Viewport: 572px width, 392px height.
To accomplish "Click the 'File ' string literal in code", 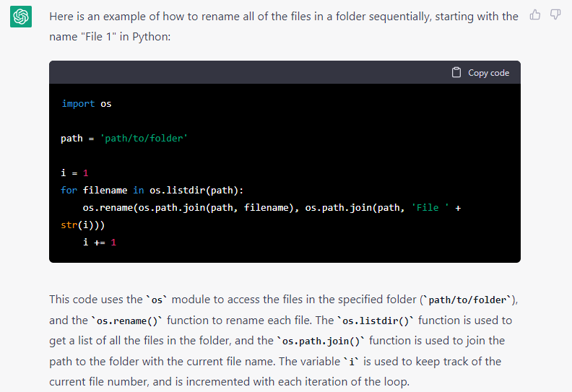I will click(x=430, y=208).
